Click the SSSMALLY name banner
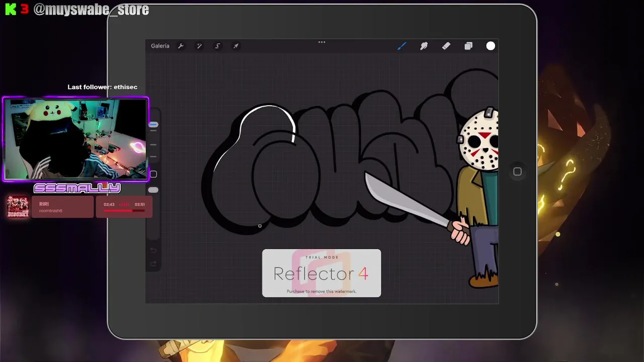 [x=77, y=189]
